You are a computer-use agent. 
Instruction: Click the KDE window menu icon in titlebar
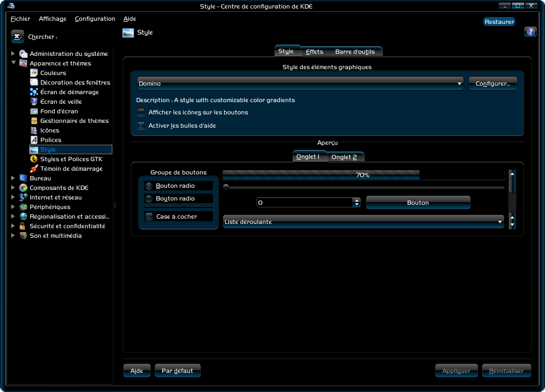11,5
